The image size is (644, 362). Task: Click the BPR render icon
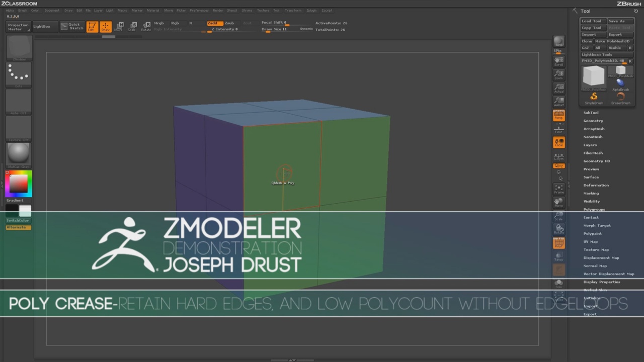[x=558, y=41]
